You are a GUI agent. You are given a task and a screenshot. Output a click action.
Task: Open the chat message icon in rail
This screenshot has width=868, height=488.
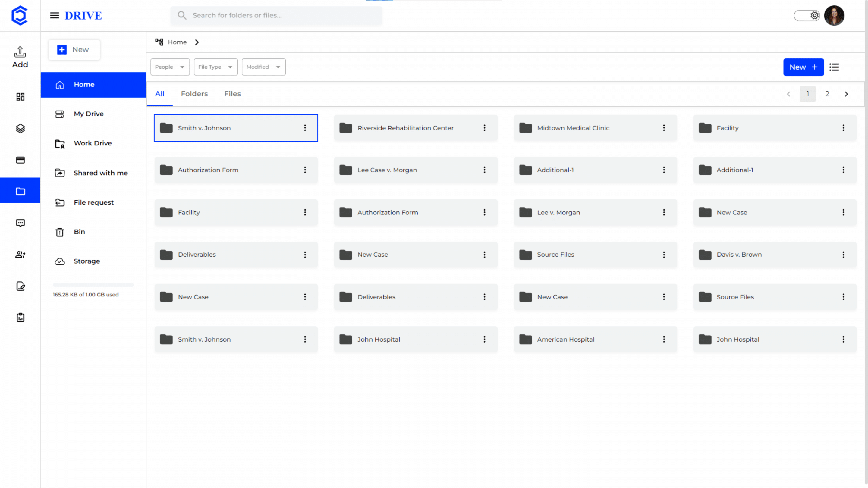[20, 223]
